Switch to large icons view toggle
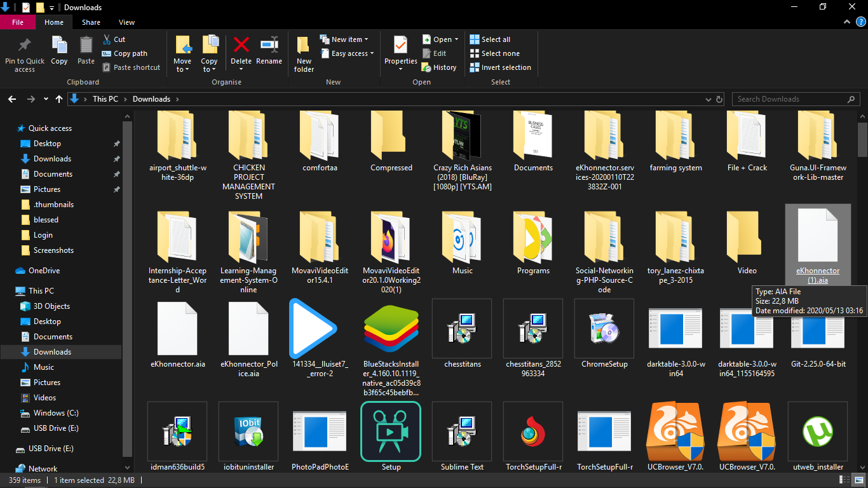This screenshot has width=868, height=488. click(860, 480)
